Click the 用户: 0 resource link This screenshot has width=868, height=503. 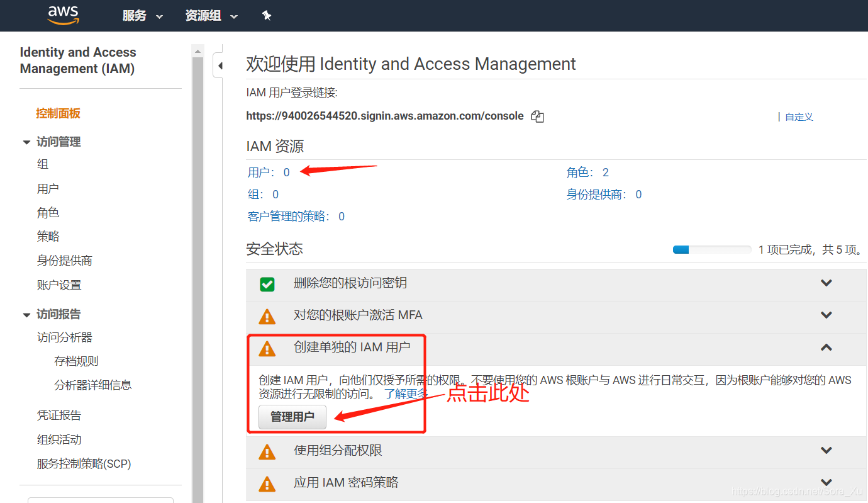(x=269, y=172)
